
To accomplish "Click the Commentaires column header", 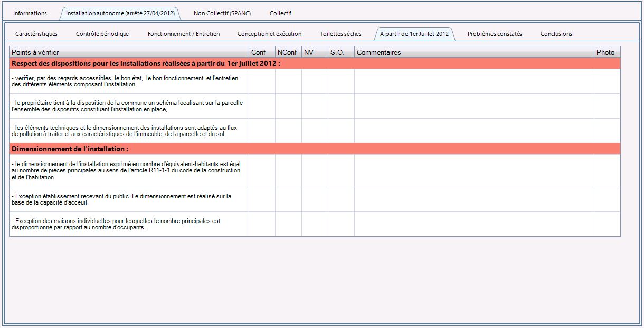I will pos(474,52).
